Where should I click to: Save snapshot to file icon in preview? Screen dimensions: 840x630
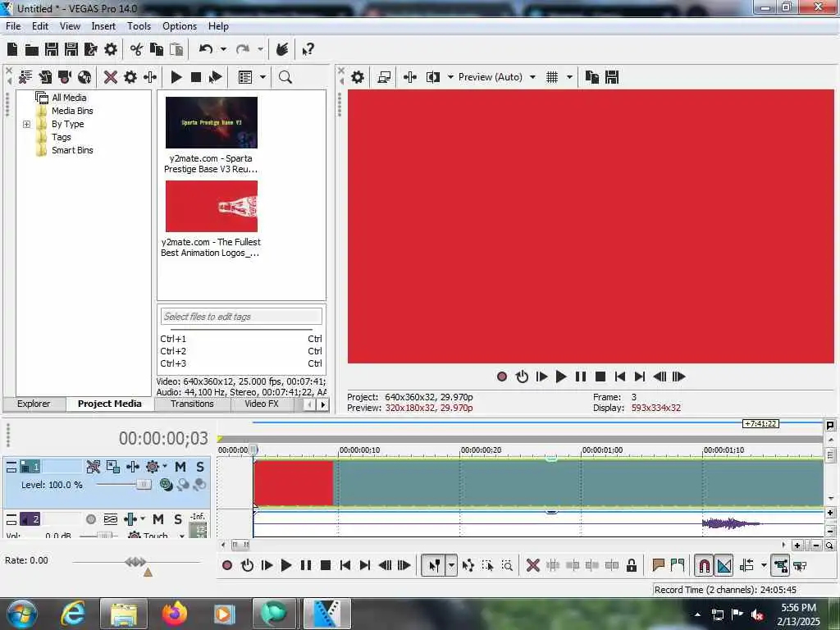[612, 77]
